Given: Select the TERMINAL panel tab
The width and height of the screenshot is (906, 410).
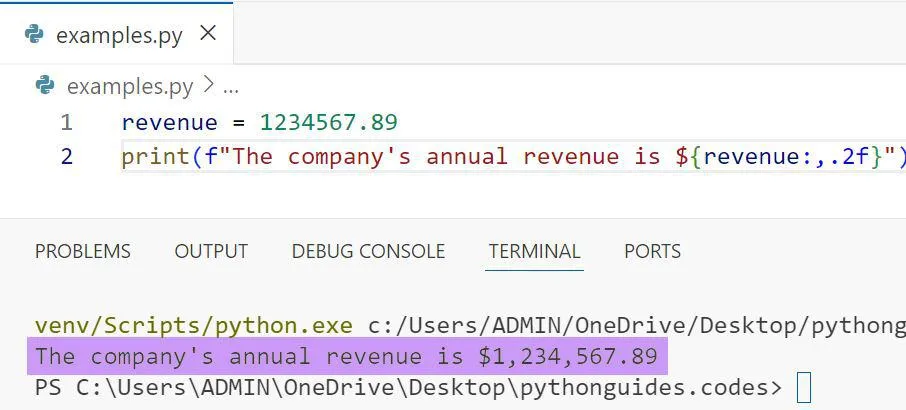Looking at the screenshot, I should click(534, 251).
